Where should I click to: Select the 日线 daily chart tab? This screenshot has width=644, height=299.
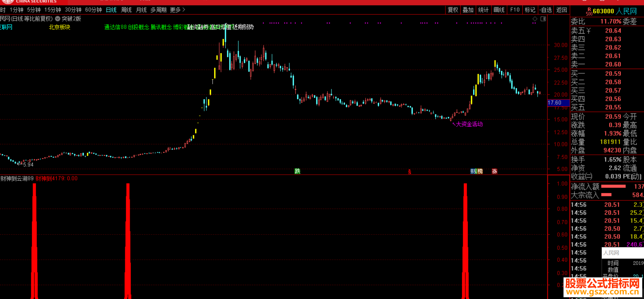pyautogui.click(x=111, y=10)
